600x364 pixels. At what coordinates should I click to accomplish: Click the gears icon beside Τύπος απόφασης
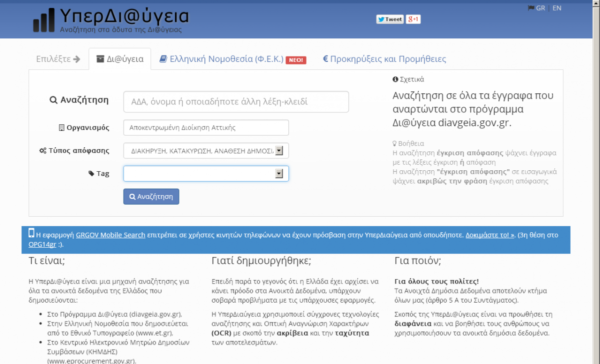[x=43, y=150]
